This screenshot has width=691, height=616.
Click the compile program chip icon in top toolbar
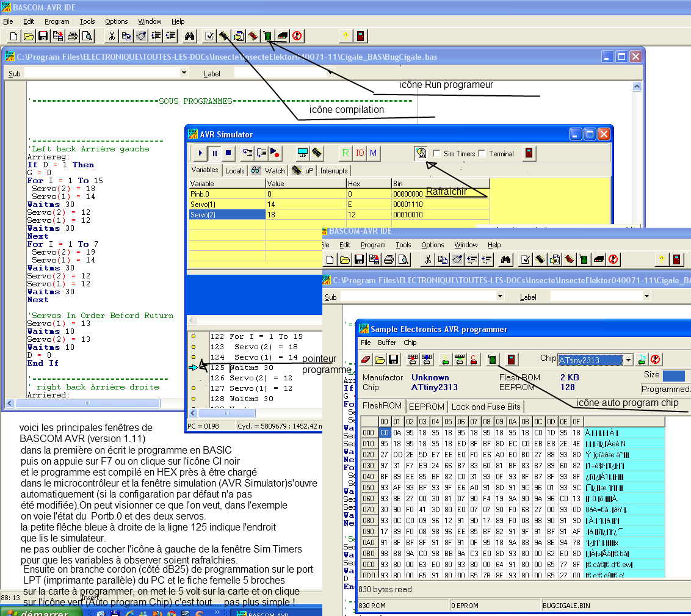(x=223, y=36)
